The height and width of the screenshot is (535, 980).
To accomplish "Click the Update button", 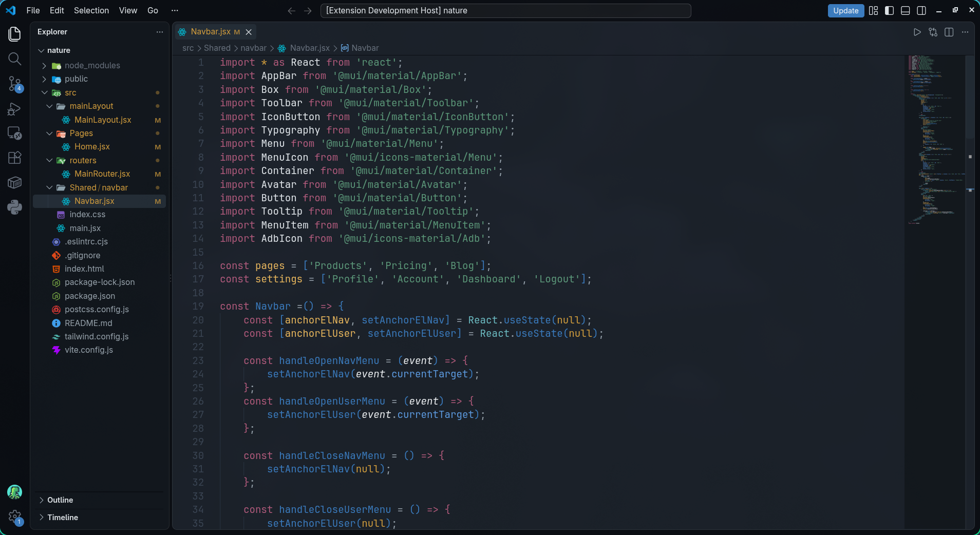I will (x=845, y=11).
